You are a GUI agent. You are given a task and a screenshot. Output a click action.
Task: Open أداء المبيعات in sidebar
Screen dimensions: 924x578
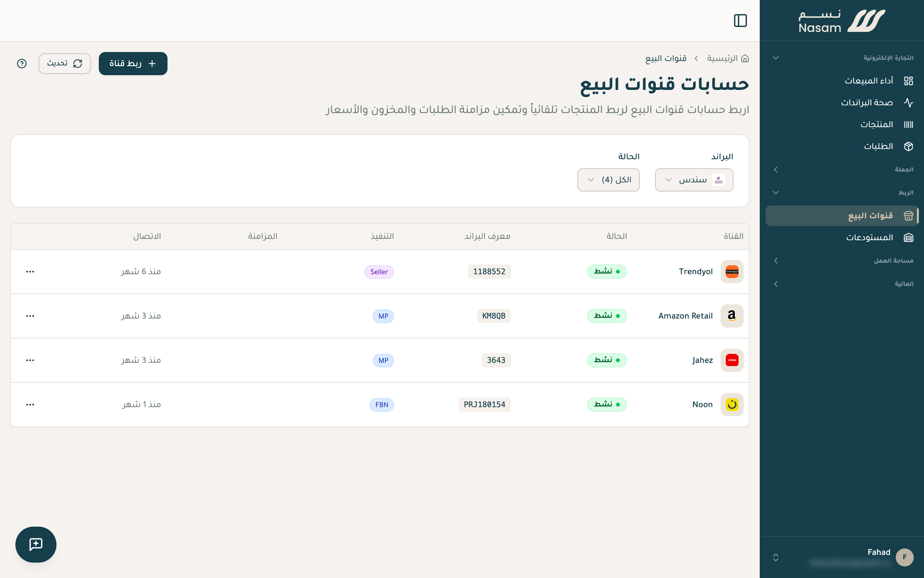[842, 81]
